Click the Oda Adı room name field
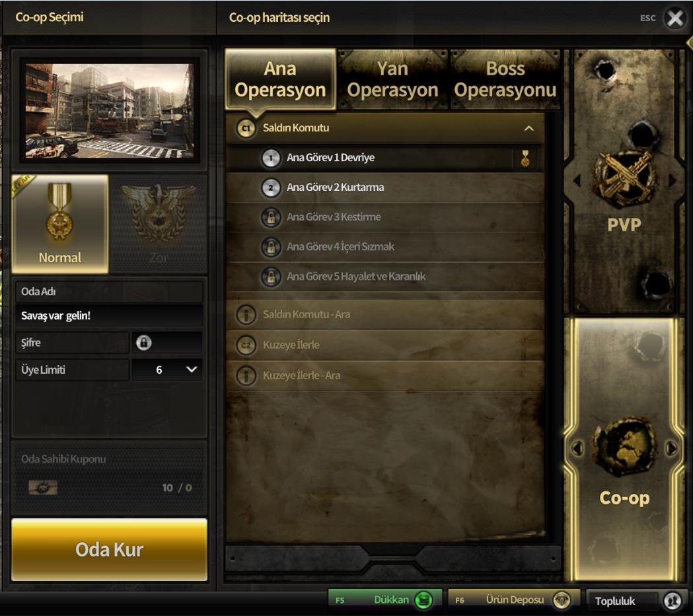The image size is (693, 616). click(109, 316)
